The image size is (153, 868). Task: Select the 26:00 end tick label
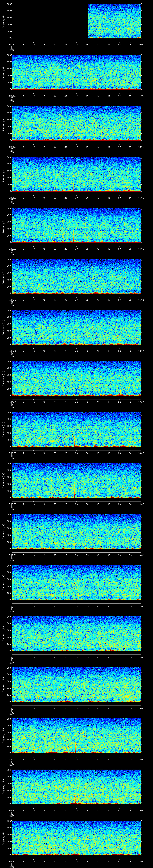coord(141,861)
